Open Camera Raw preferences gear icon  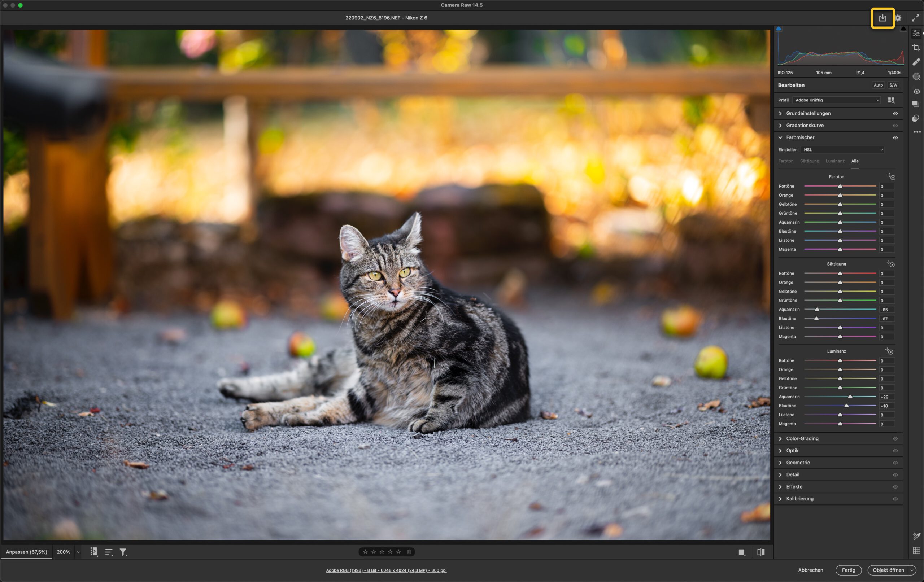point(898,18)
